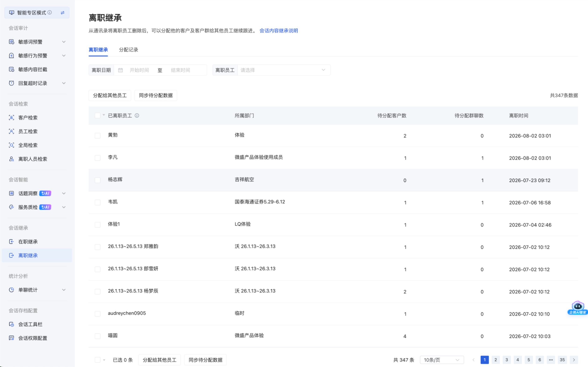Click the 客户检索 sidebar icon
The height and width of the screenshot is (367, 588).
[11, 118]
